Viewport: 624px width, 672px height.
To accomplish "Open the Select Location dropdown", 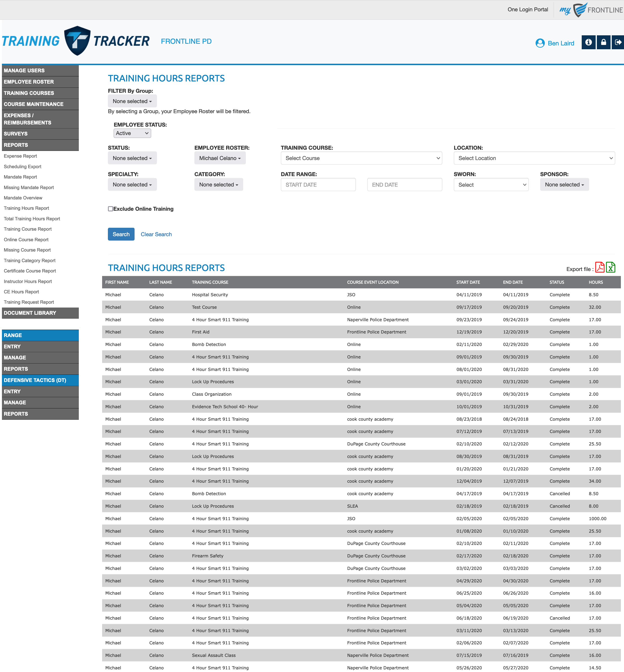I will (534, 158).
